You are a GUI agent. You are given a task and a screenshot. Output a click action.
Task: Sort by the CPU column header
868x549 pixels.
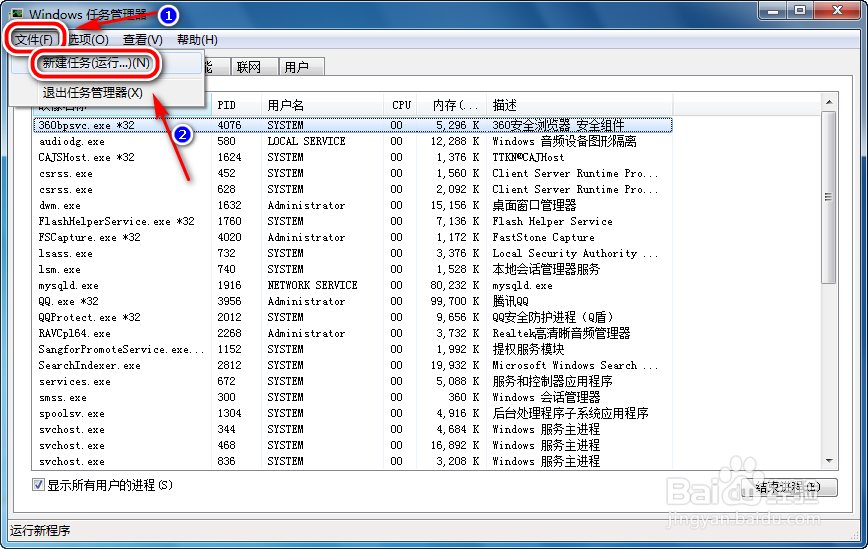pos(401,105)
